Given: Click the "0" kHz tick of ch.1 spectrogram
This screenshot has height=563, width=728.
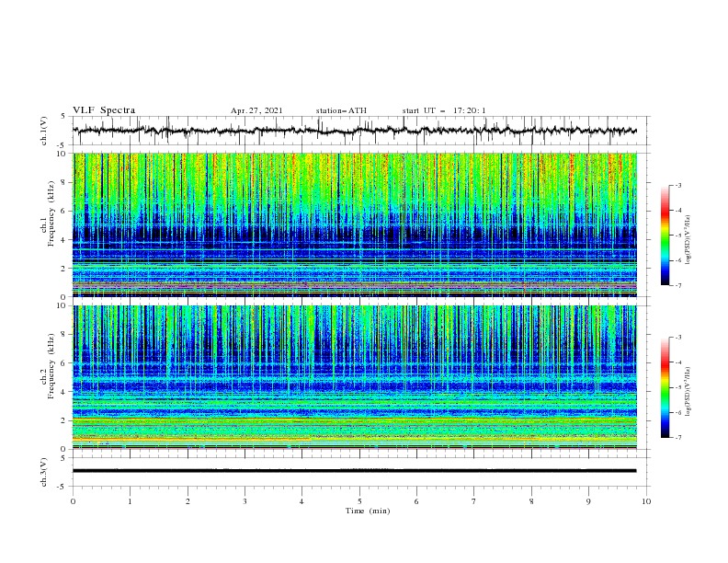Looking at the screenshot, I should tap(65, 297).
